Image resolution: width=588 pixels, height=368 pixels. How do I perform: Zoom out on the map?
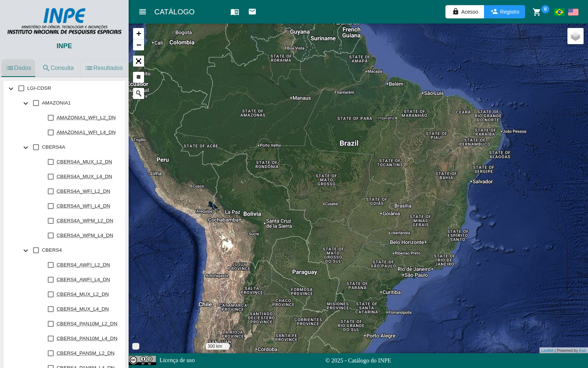[139, 45]
